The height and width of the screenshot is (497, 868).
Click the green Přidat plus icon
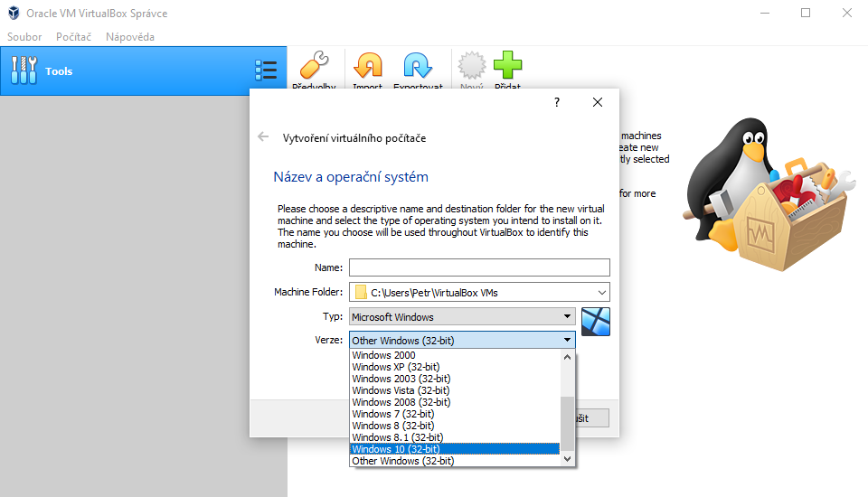coord(507,66)
